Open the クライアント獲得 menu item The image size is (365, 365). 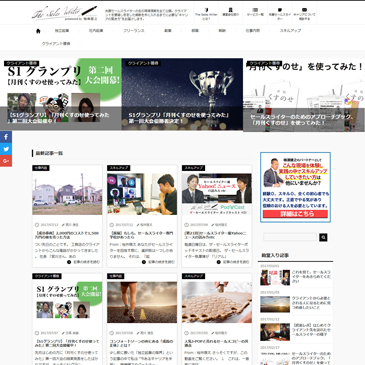56,44
